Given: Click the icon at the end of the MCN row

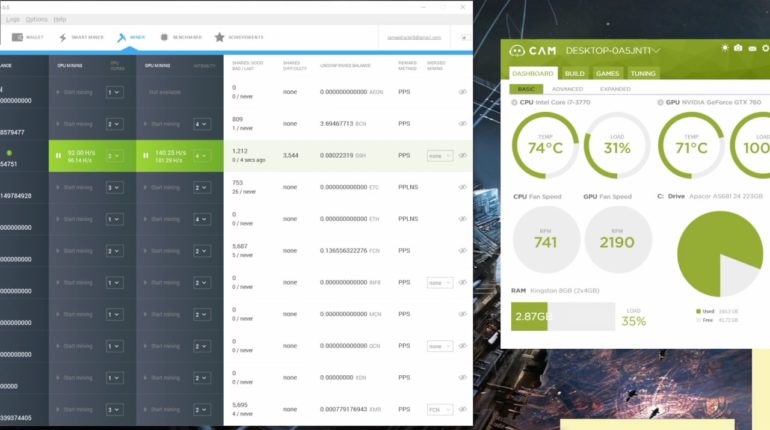Looking at the screenshot, I should [x=462, y=314].
